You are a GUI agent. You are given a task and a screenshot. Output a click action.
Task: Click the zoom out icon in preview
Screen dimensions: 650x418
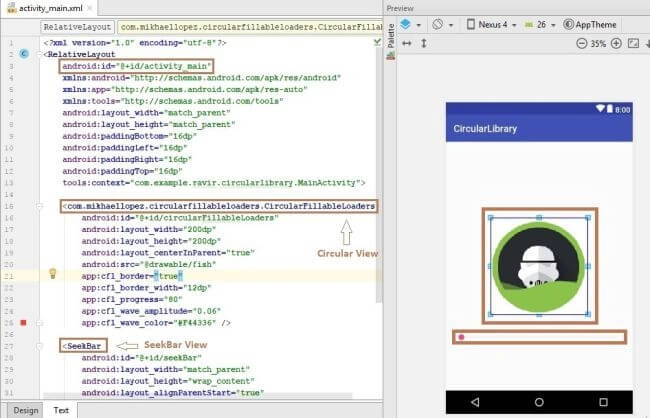pyautogui.click(x=582, y=43)
